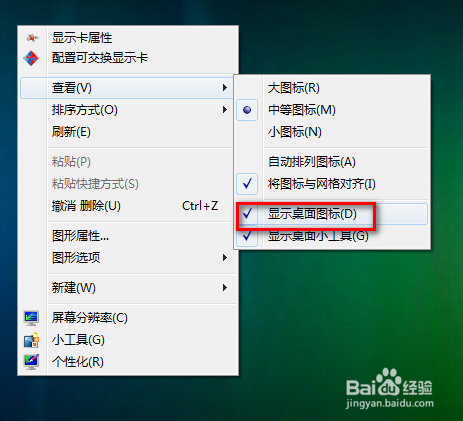463x421 pixels.
Task: Open jingyan.baidu.com watermark link
Action: point(390,403)
